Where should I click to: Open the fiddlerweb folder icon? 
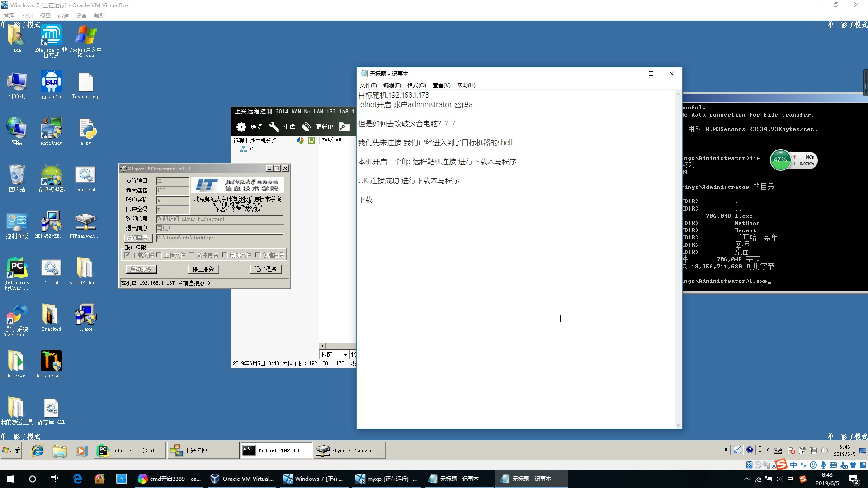[17, 364]
